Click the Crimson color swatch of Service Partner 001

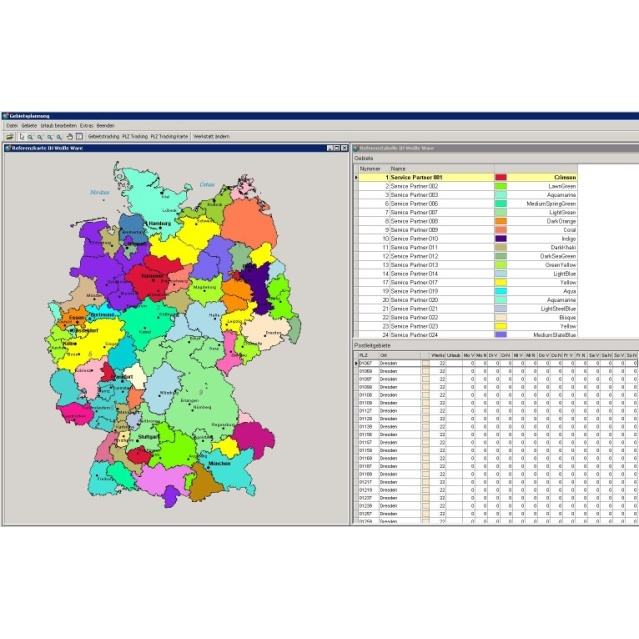click(x=500, y=177)
